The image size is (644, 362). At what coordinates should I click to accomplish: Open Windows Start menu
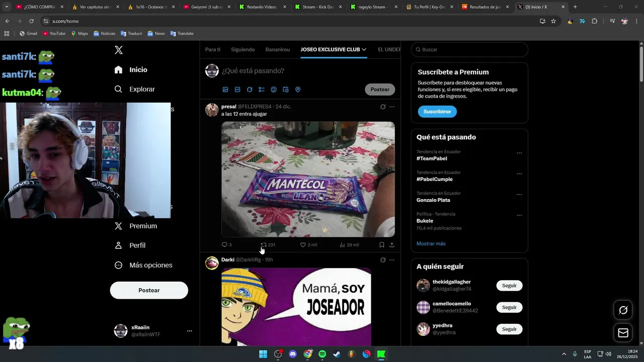click(263, 354)
